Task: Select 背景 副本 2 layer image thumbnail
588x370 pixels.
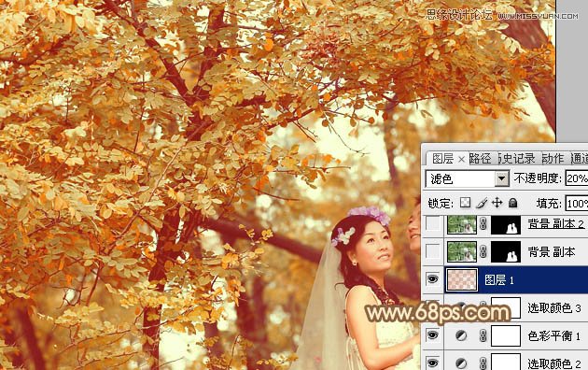Action: (x=462, y=224)
